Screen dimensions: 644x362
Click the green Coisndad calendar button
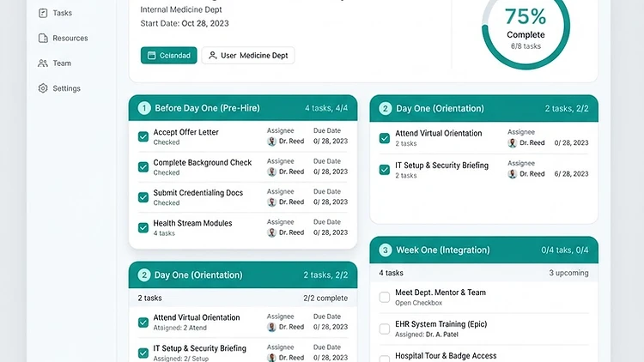tap(169, 56)
